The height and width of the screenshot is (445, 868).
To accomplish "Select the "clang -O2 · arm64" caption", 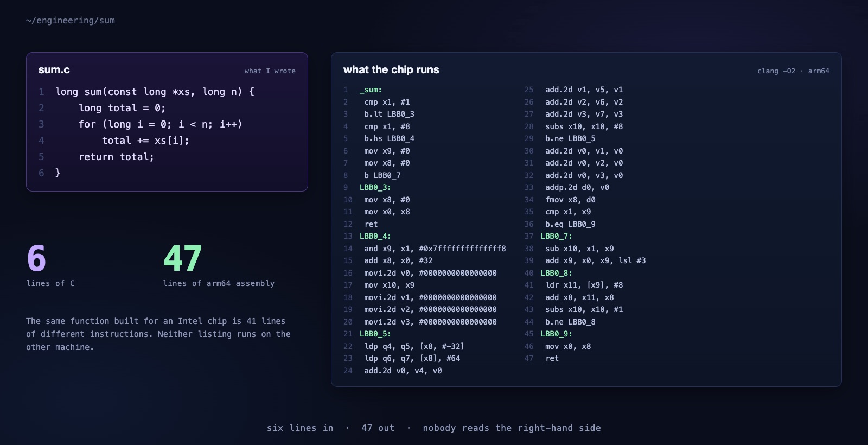I will [x=793, y=71].
